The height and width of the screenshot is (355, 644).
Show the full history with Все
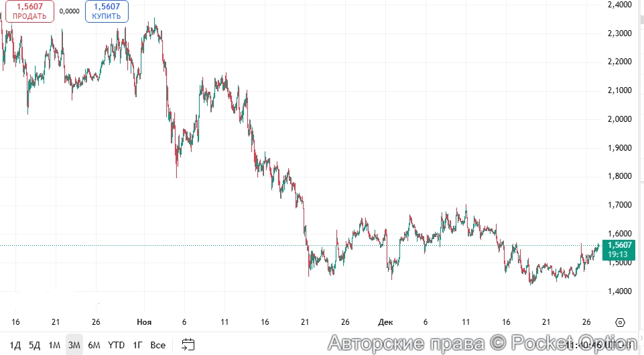click(x=157, y=345)
